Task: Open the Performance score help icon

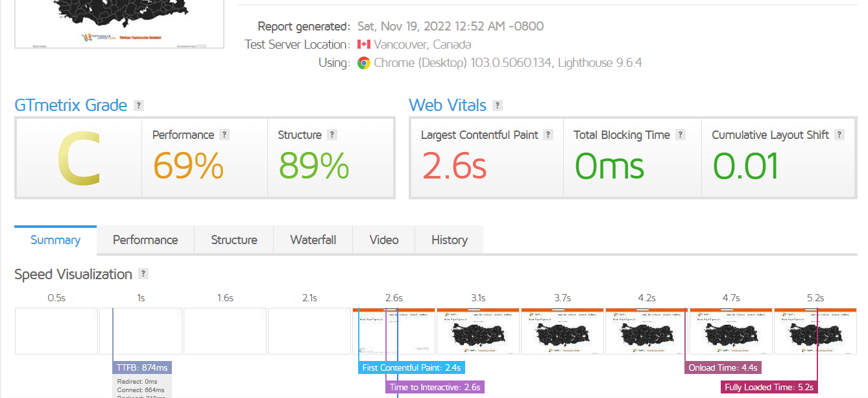Action: tap(224, 135)
